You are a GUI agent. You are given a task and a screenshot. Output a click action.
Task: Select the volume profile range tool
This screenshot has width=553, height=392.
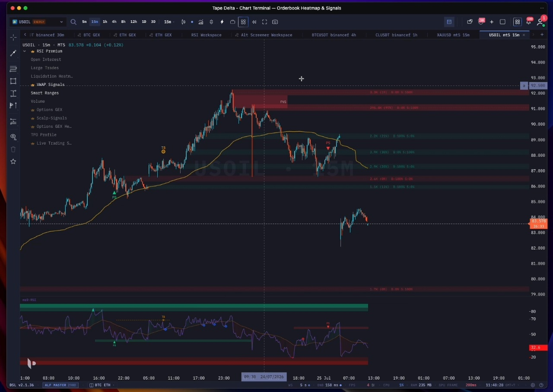point(13,105)
